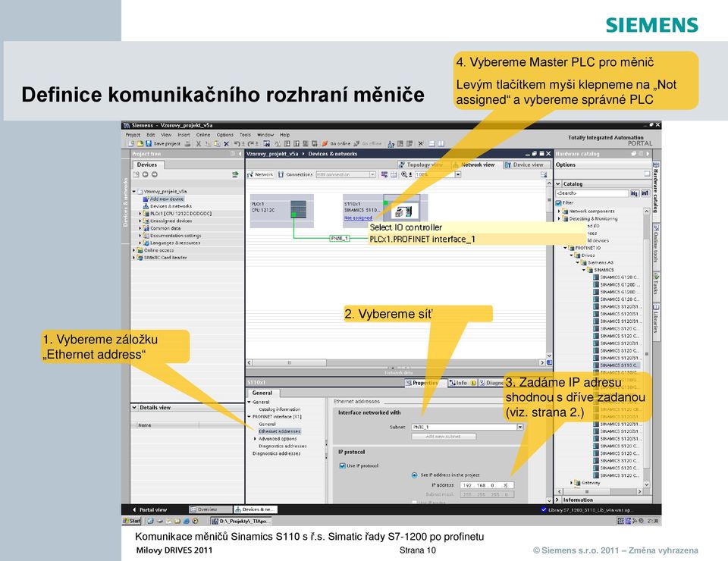
Task: Collapse the Catalog section chevron
Action: click(559, 183)
